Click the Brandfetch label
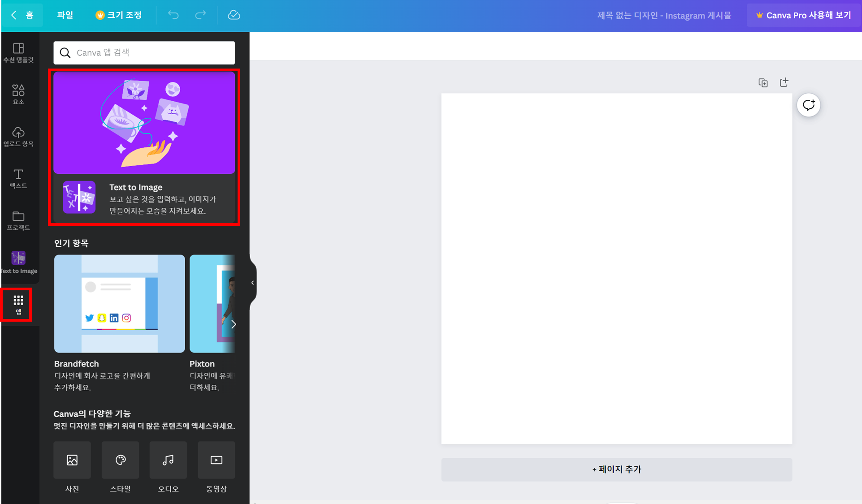The image size is (862, 504). pyautogui.click(x=77, y=364)
